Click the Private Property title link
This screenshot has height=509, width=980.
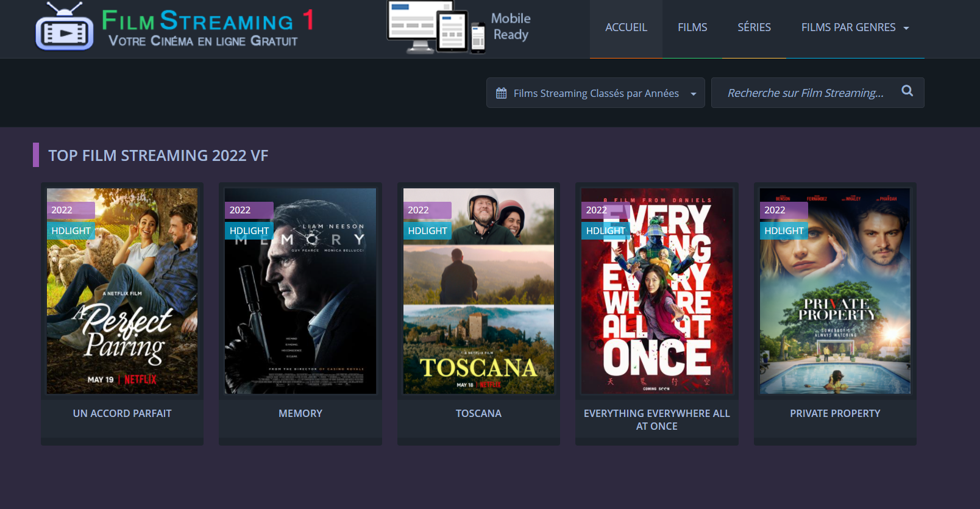tap(835, 413)
